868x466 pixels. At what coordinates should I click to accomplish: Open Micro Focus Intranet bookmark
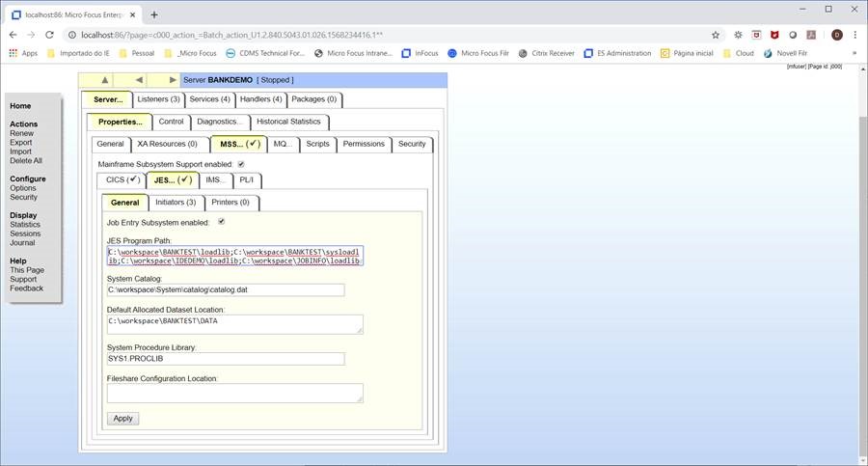(x=353, y=53)
